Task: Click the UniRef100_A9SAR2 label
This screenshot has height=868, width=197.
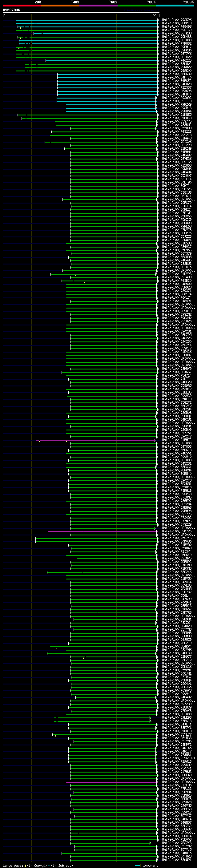Action: [176, 98]
